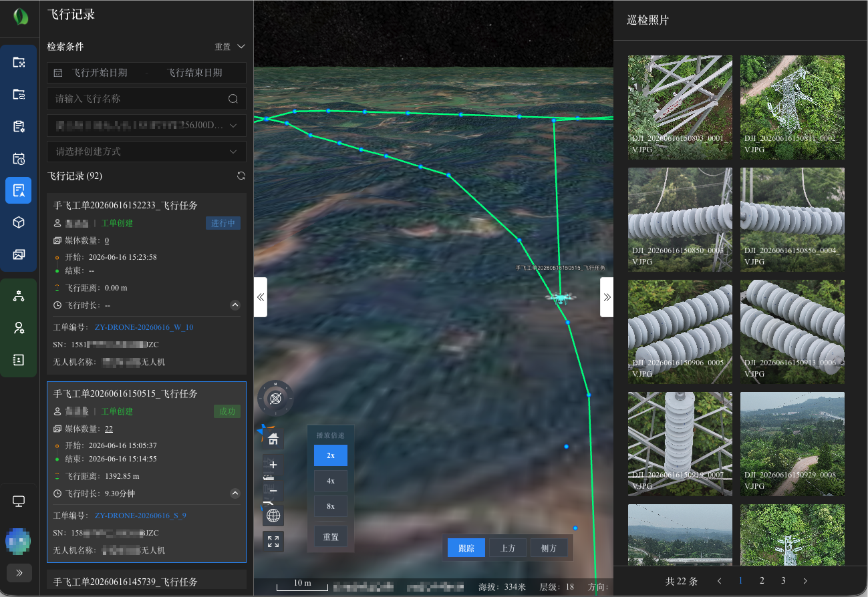Open photo DJI_20260616150811_0002
Viewport: 868px width, 597px height.
(x=792, y=108)
